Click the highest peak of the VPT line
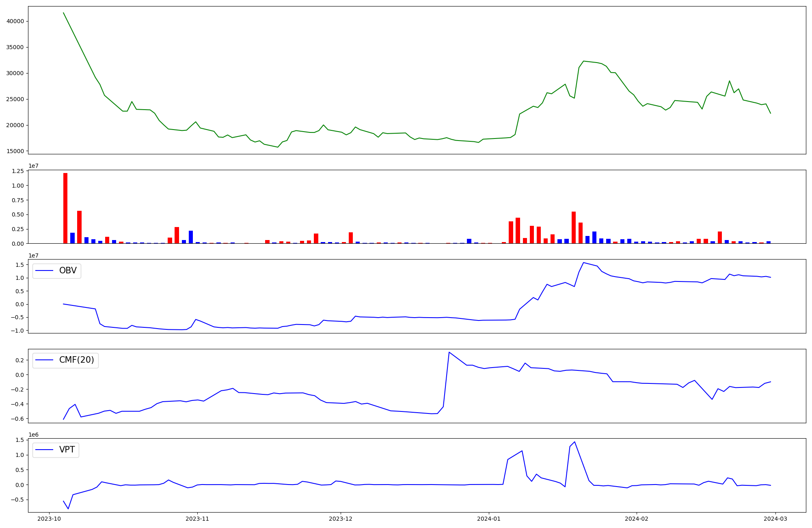The width and height of the screenshot is (812, 528). [574, 442]
